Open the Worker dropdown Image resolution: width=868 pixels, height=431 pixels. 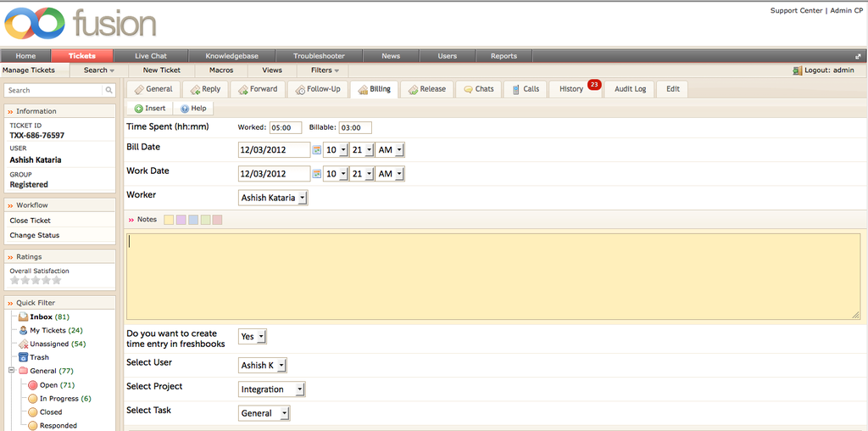(x=273, y=198)
